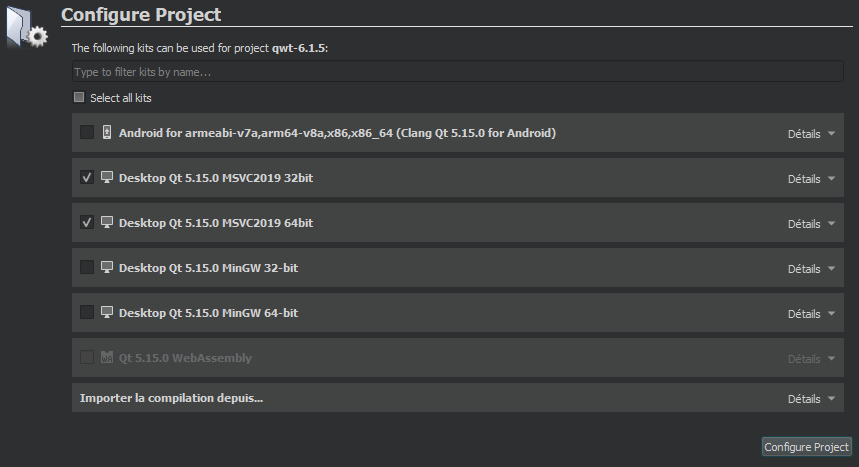Click the monitor icon for MSVC2019 64bit
The height and width of the screenshot is (467, 859).
[107, 222]
